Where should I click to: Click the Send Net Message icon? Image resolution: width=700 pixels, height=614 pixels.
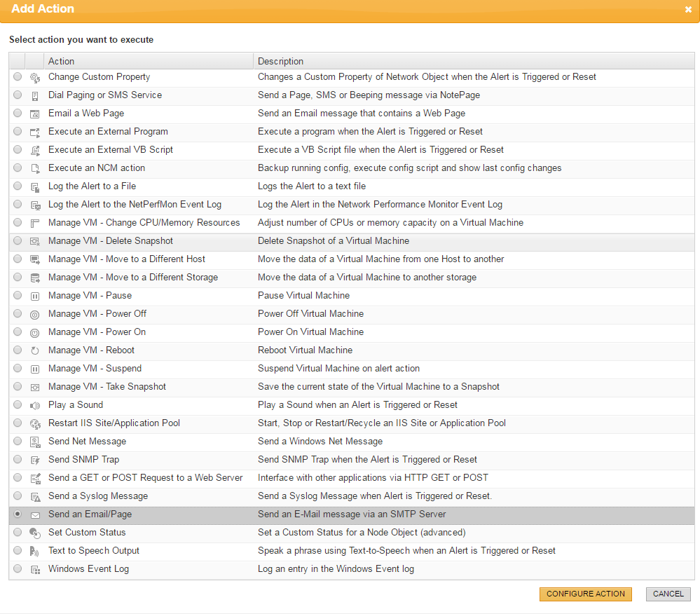pyautogui.click(x=35, y=442)
